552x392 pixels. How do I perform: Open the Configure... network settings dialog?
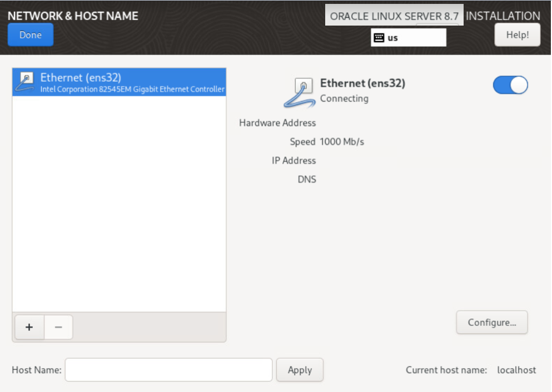point(491,322)
